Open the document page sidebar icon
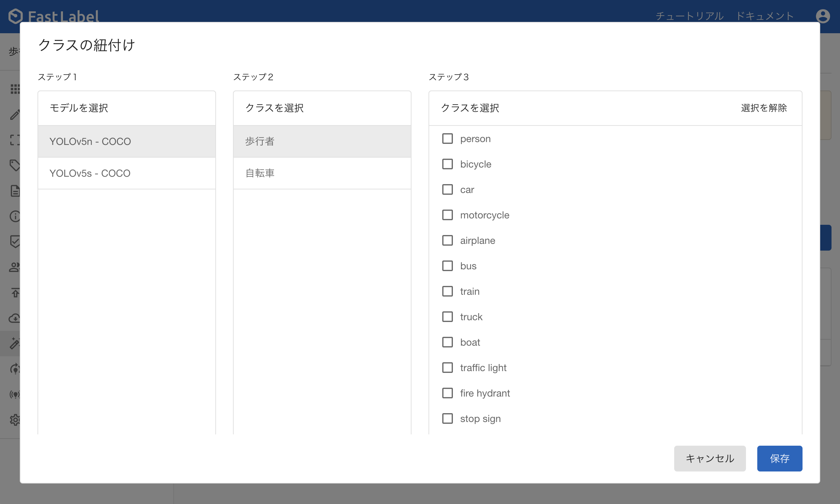This screenshot has width=840, height=504. (15, 191)
